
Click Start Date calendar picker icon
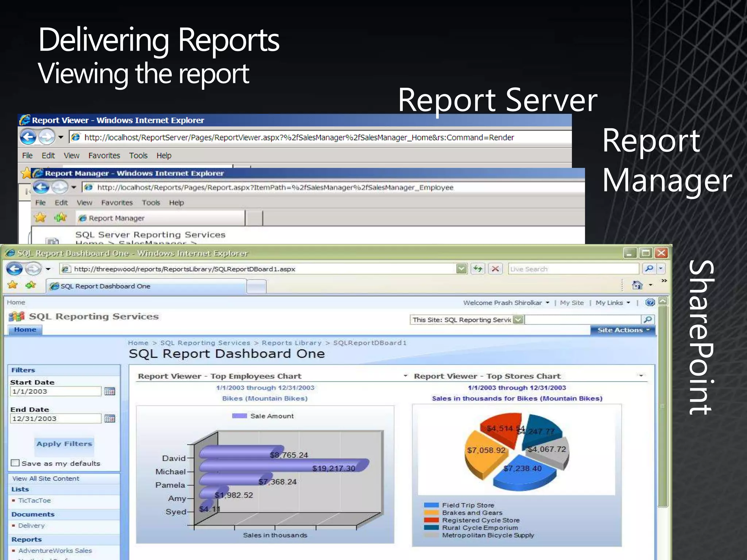tap(109, 391)
